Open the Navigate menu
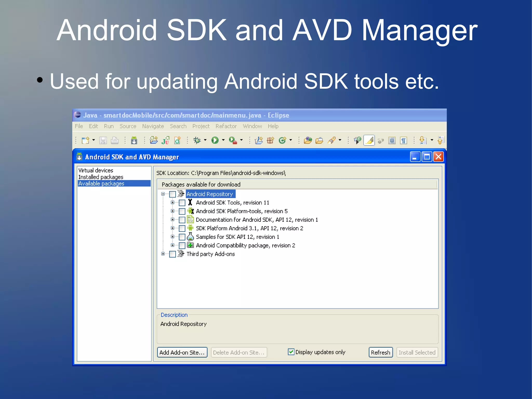 [153, 126]
